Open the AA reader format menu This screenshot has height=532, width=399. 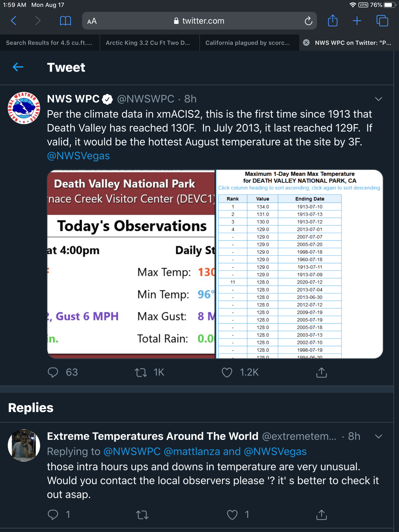[92, 21]
